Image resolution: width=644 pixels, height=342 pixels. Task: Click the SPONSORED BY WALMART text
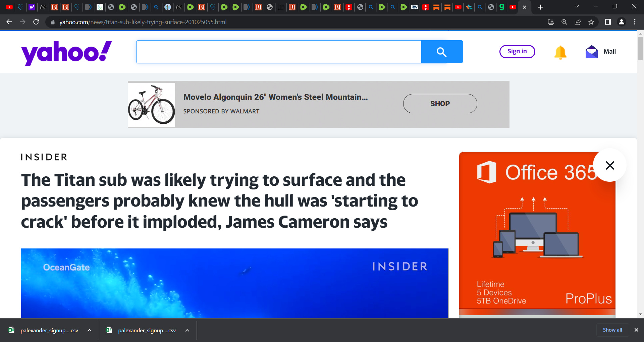221,111
